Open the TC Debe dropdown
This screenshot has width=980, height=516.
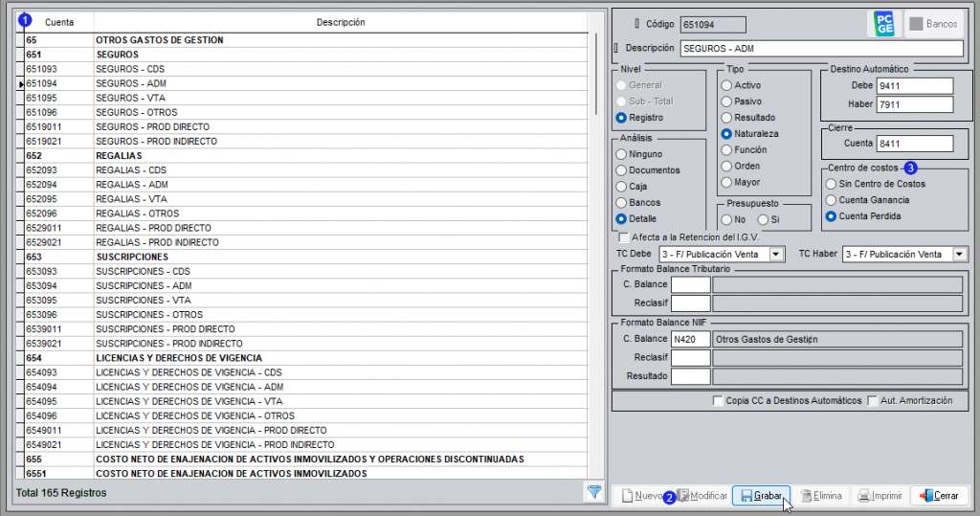click(775, 255)
